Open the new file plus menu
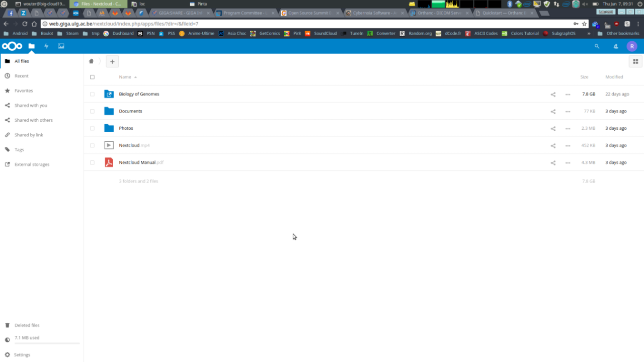 click(112, 61)
